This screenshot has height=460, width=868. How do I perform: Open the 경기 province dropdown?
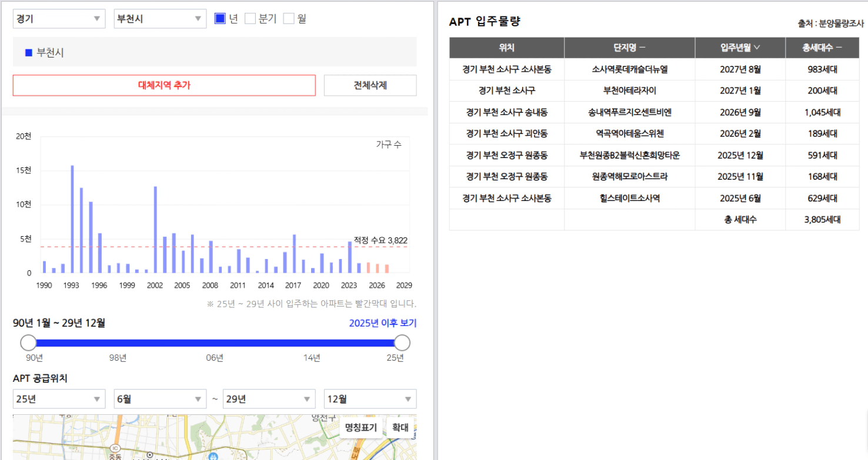click(59, 19)
